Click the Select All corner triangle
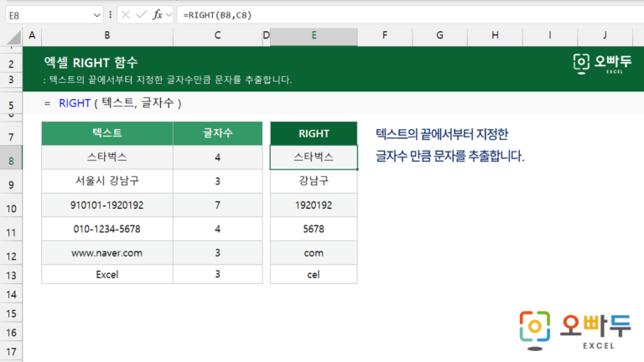 (14, 38)
